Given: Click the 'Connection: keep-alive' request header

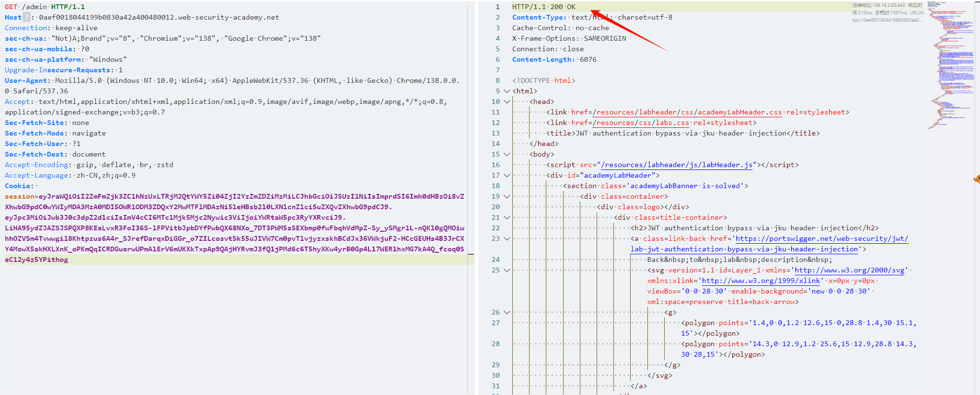Looking at the screenshot, I should pos(51,28).
